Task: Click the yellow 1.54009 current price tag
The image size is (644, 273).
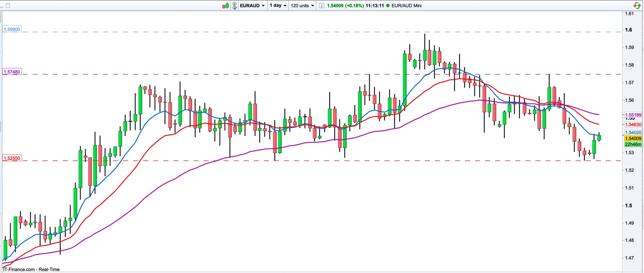Action: (x=633, y=138)
